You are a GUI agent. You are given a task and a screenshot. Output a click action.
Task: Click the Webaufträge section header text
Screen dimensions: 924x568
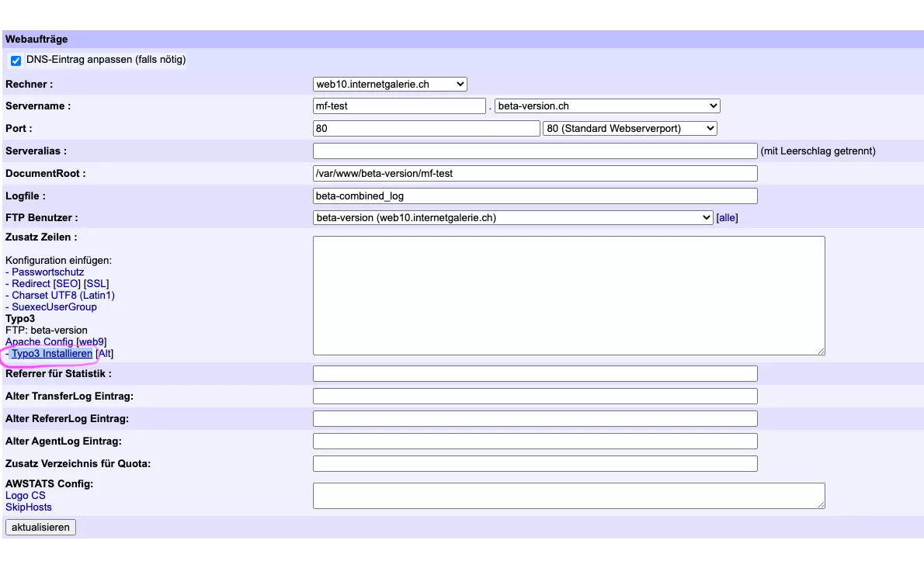tap(36, 40)
